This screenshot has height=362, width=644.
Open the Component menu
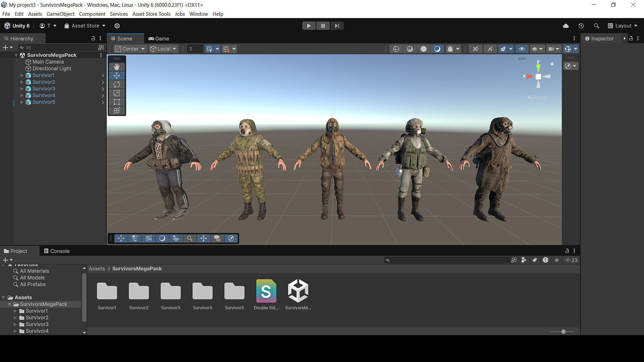(92, 14)
